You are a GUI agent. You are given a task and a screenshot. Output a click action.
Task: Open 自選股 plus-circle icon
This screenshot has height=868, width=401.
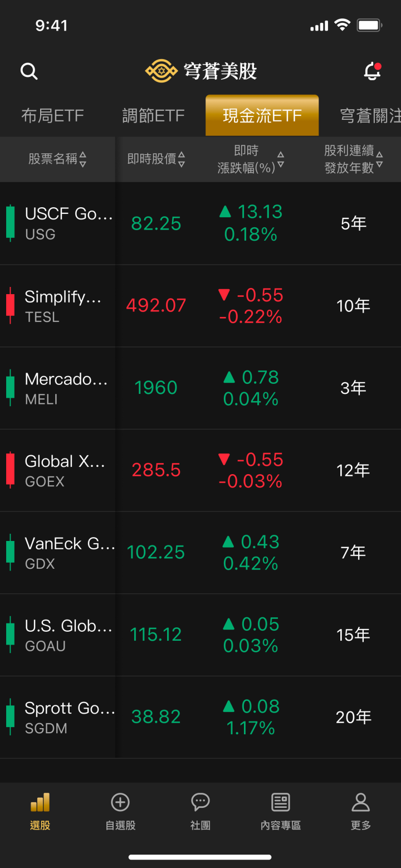[120, 802]
